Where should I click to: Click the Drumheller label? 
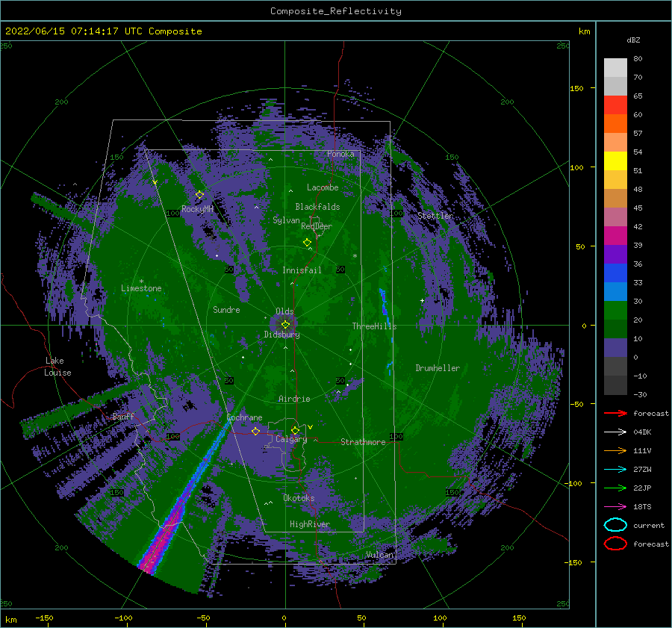point(438,368)
